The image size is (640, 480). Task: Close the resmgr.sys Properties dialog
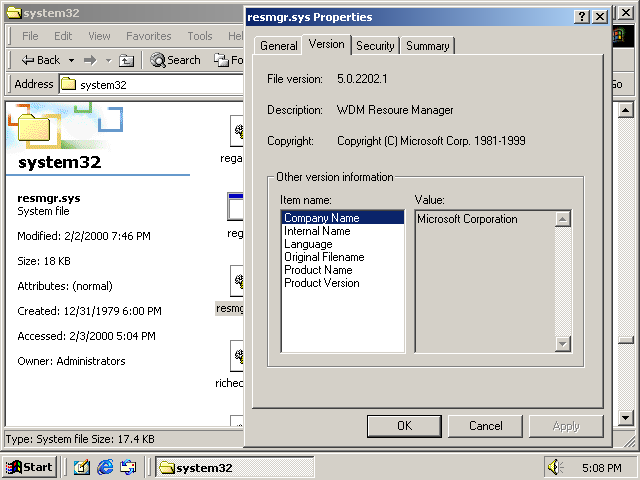click(600, 17)
